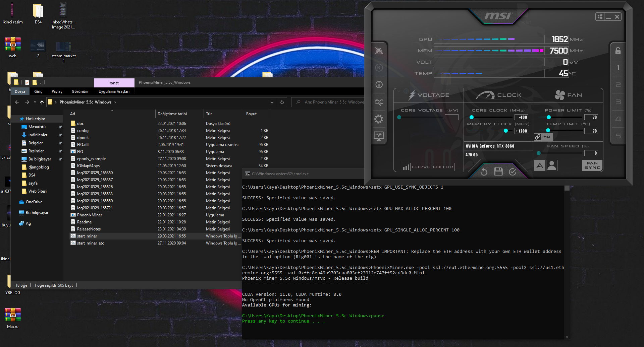644x347 pixels.
Task: Toggle the profile lock in Afterburner
Action: tap(618, 51)
